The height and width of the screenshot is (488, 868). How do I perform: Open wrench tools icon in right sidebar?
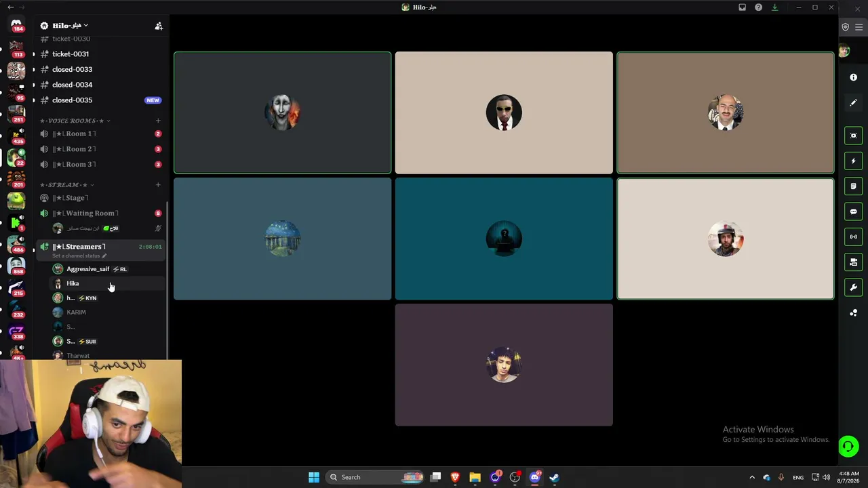(x=854, y=287)
